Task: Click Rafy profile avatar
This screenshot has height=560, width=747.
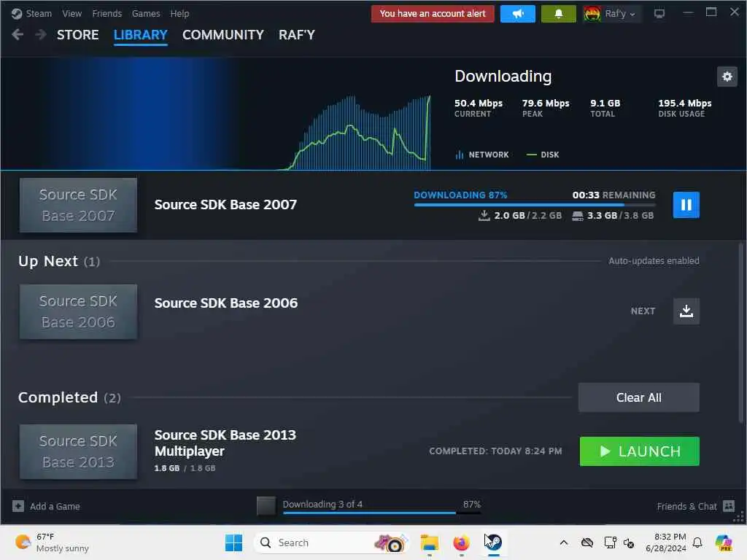Action: [592, 14]
